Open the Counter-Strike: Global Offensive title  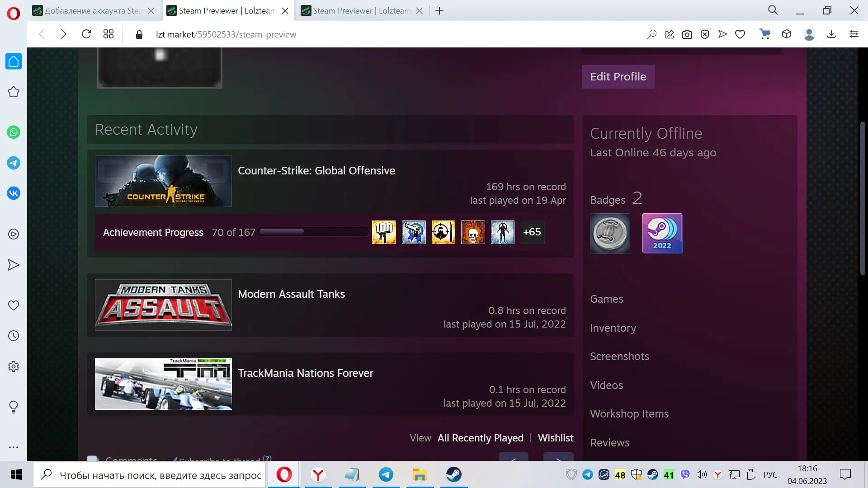tap(316, 171)
